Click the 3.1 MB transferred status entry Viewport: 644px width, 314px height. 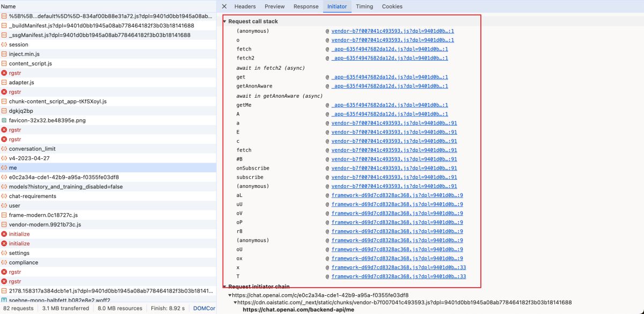click(x=65, y=309)
